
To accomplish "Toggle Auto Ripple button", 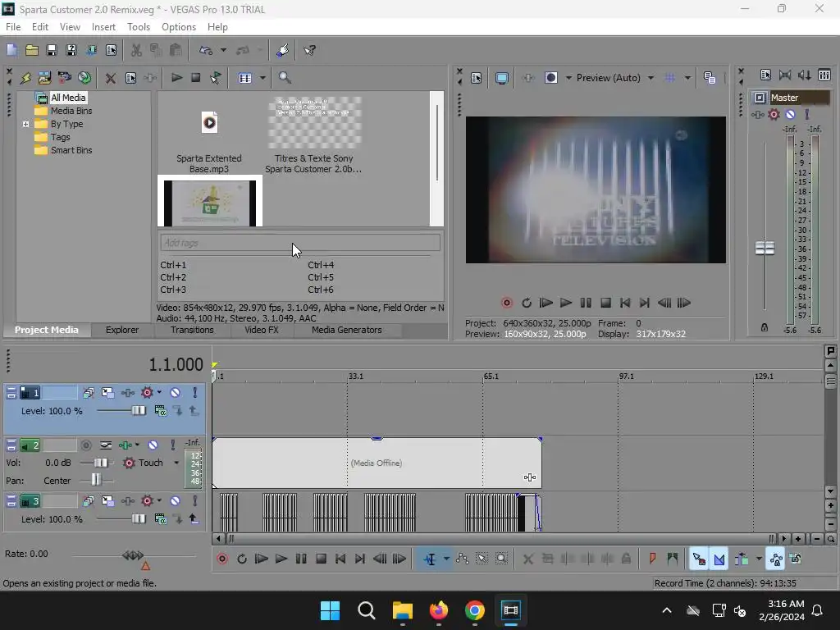I will point(742,559).
